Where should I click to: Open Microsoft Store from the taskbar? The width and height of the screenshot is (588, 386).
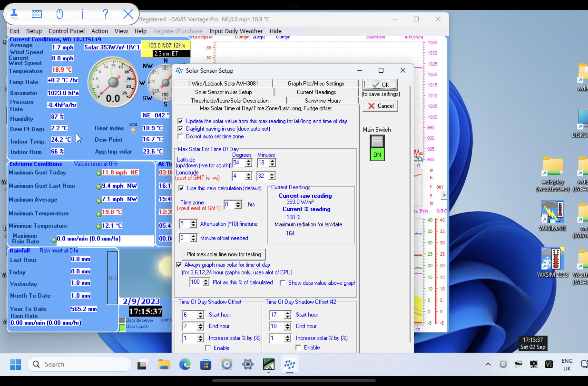pyautogui.click(x=206, y=364)
